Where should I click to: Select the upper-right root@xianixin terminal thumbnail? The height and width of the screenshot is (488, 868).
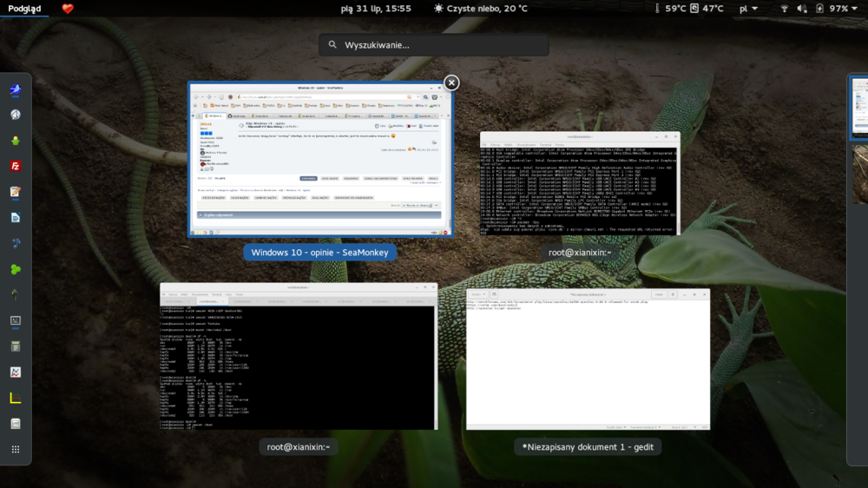coord(580,183)
